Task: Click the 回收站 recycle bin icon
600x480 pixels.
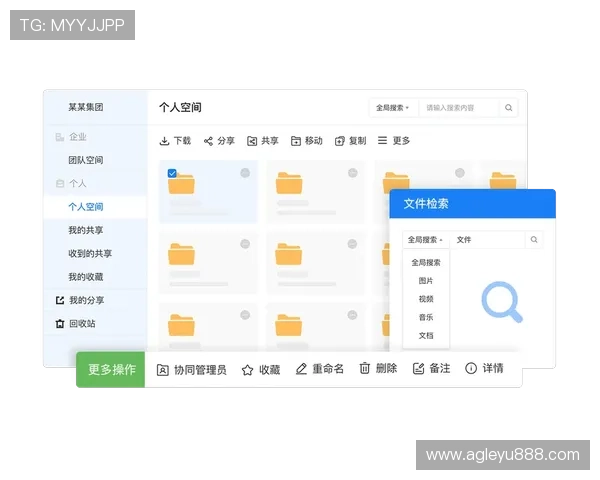Action: [60, 324]
